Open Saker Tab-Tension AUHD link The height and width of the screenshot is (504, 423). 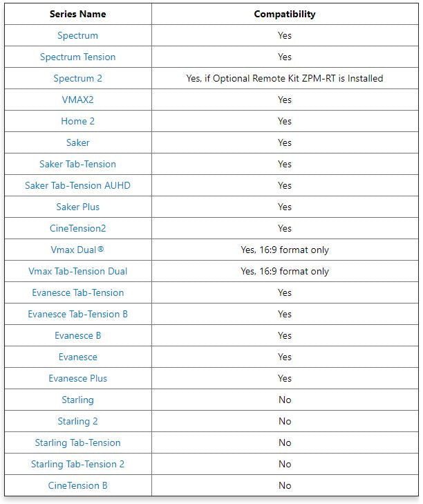coord(77,185)
